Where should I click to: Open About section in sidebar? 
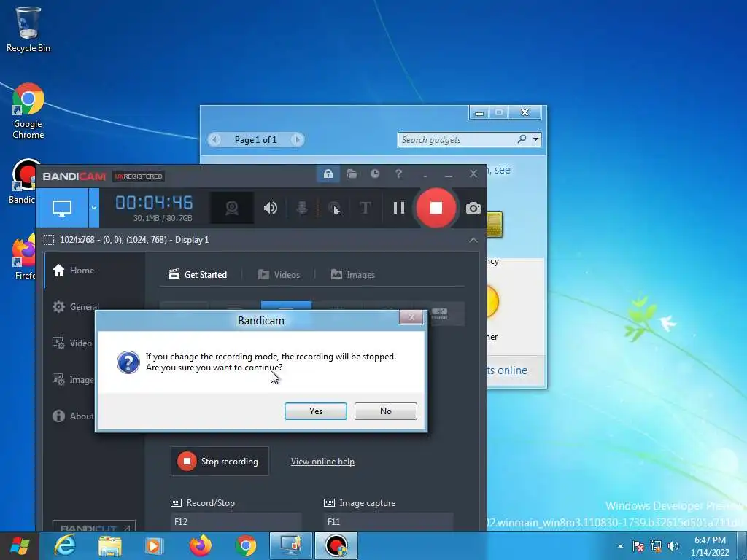72,416
